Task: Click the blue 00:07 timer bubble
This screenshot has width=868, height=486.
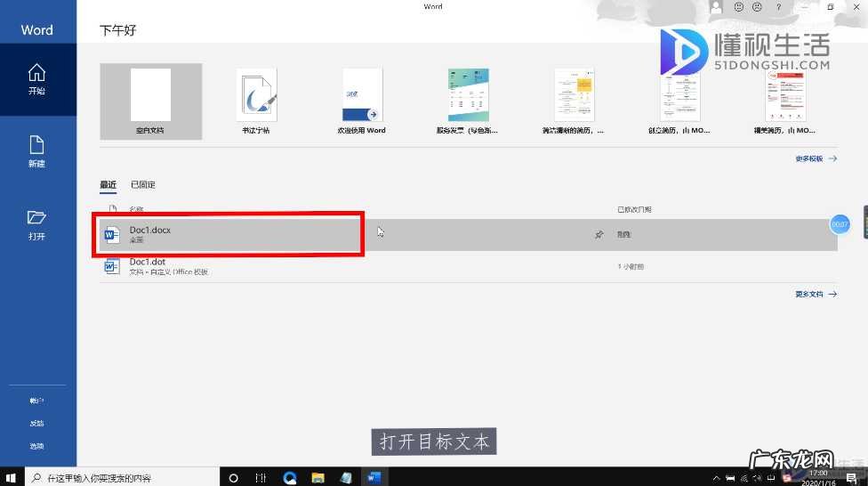Action: (x=840, y=224)
